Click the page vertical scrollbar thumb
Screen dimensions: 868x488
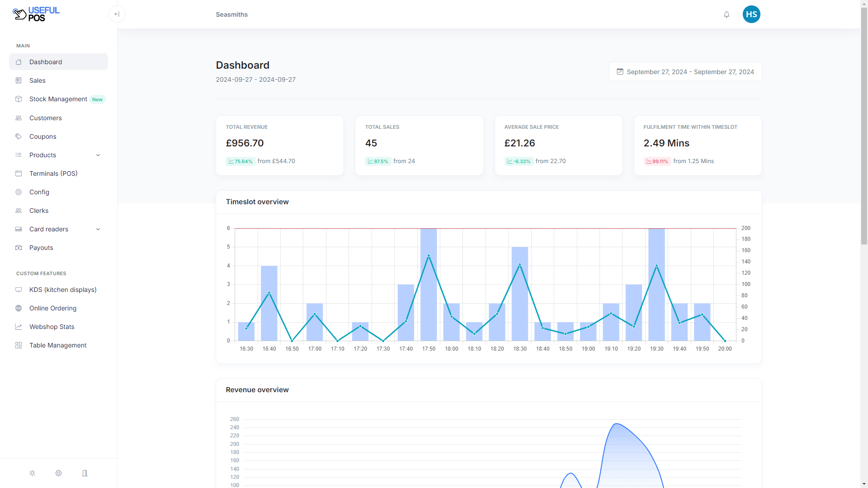click(x=864, y=126)
